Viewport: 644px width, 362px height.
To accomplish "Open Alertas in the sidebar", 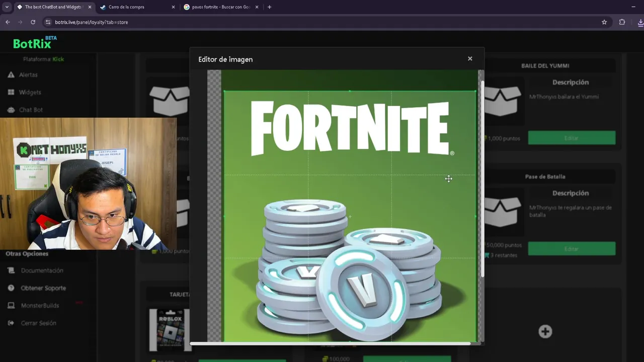I will (x=28, y=74).
